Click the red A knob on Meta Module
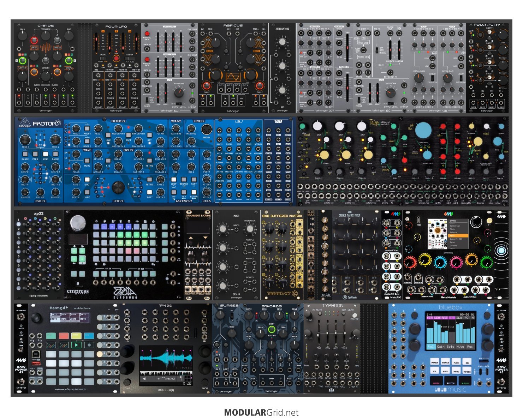This screenshot has width=523, height=420. (410, 262)
